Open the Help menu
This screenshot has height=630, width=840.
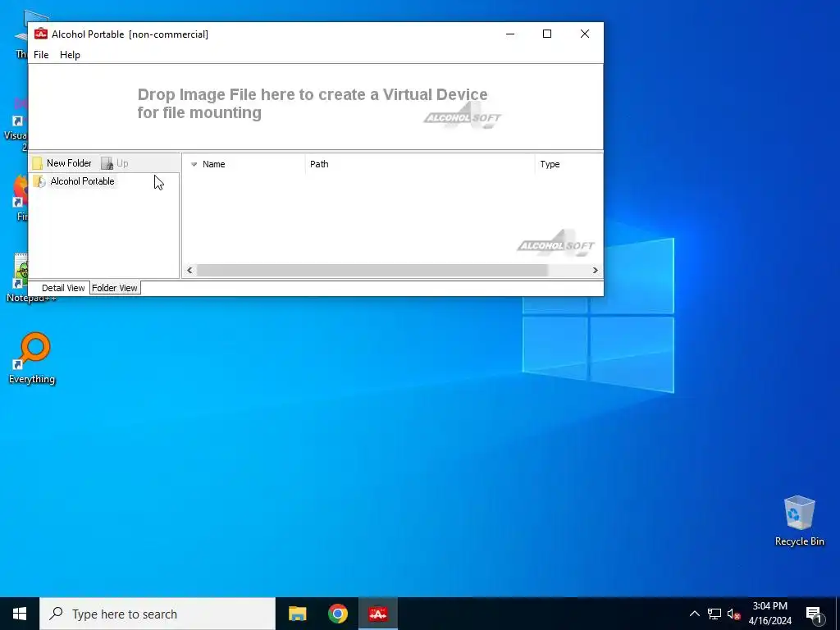pos(70,55)
